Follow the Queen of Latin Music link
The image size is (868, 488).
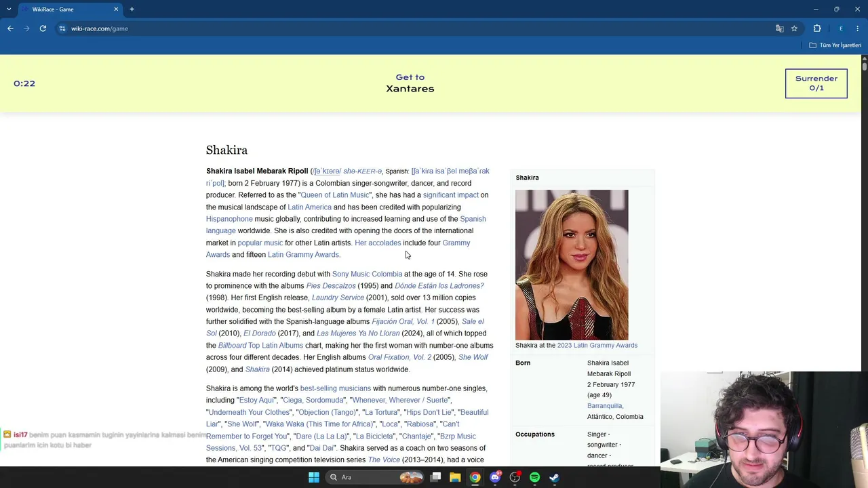pyautogui.click(x=335, y=195)
